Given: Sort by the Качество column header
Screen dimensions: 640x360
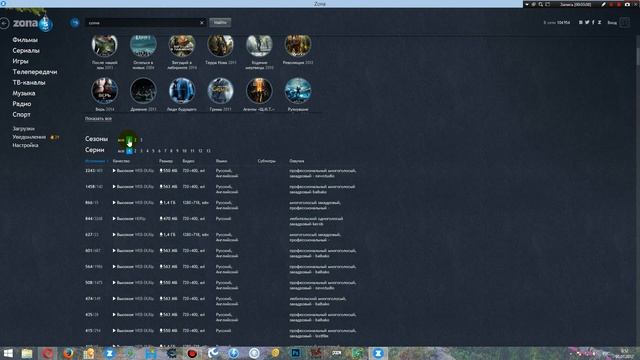Looking at the screenshot, I should click(x=121, y=161).
